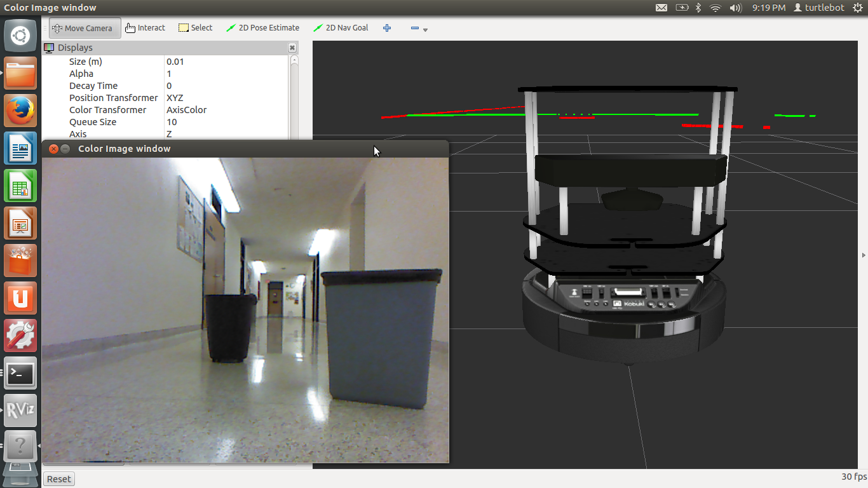Expand the collapsed right side panel arrow
This screenshot has height=488, width=868.
864,255
